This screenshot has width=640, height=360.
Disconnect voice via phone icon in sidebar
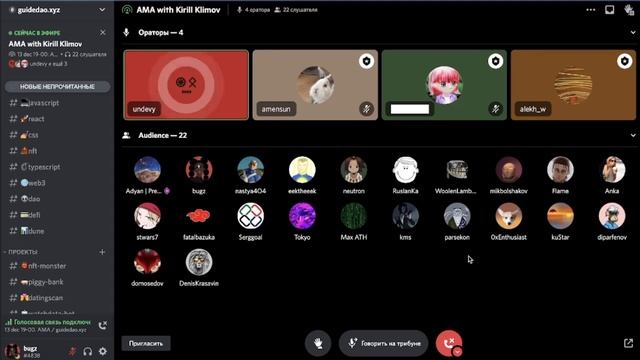[x=102, y=325]
